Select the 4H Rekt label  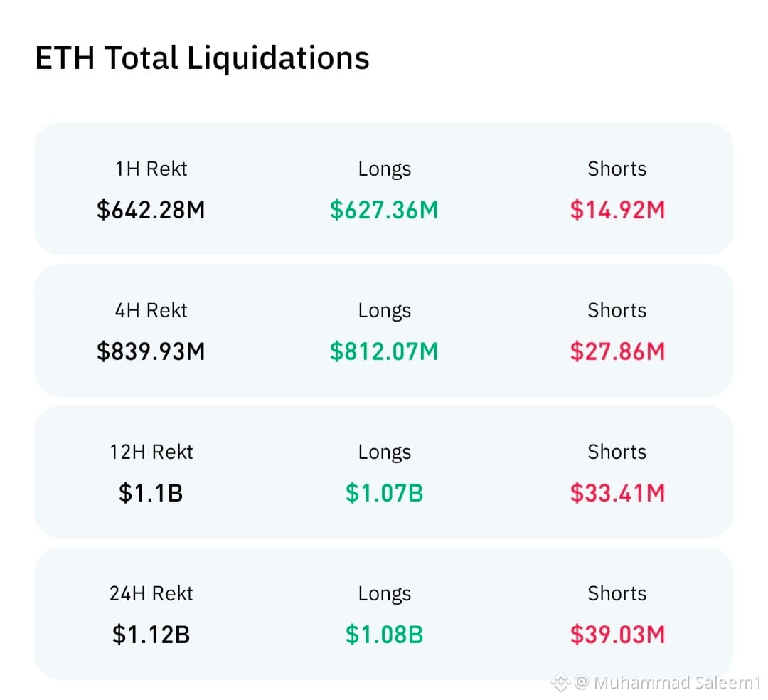(x=151, y=310)
